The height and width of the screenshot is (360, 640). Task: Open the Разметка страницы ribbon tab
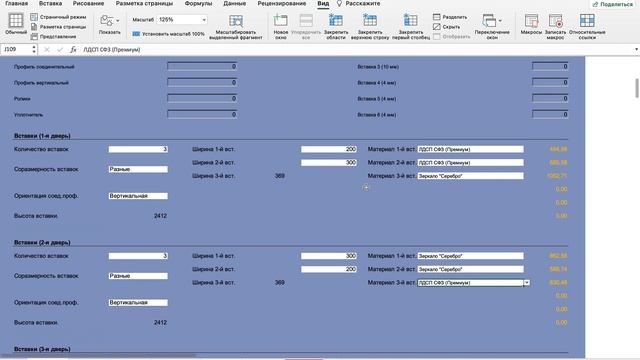click(144, 3)
